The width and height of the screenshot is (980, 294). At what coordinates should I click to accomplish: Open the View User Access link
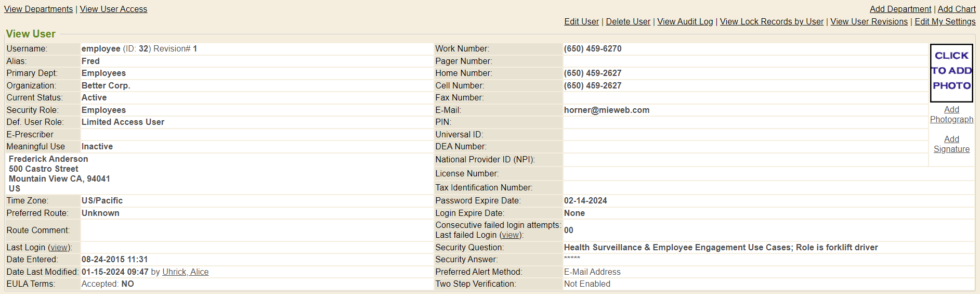[113, 9]
